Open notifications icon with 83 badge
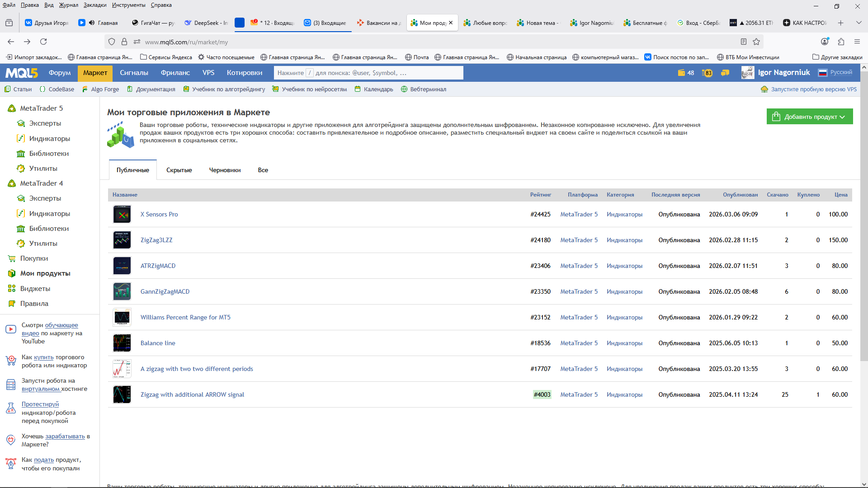Viewport: 868px width, 488px height. 707,73
